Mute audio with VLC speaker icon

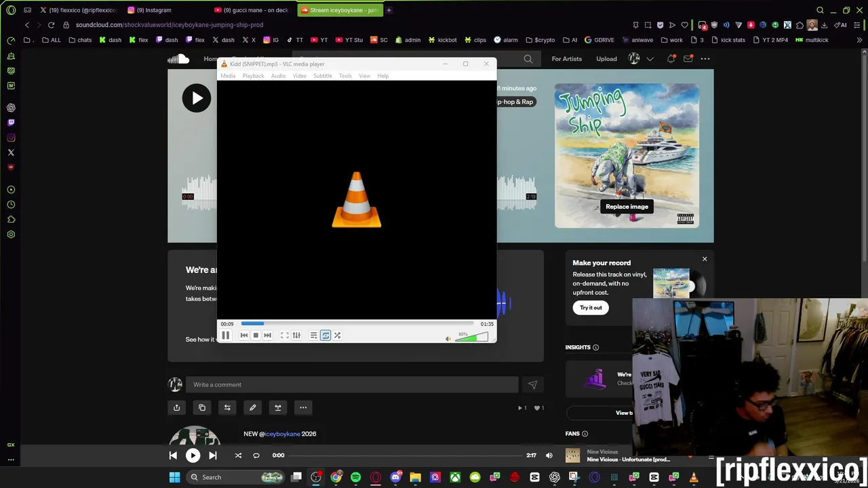[448, 338]
